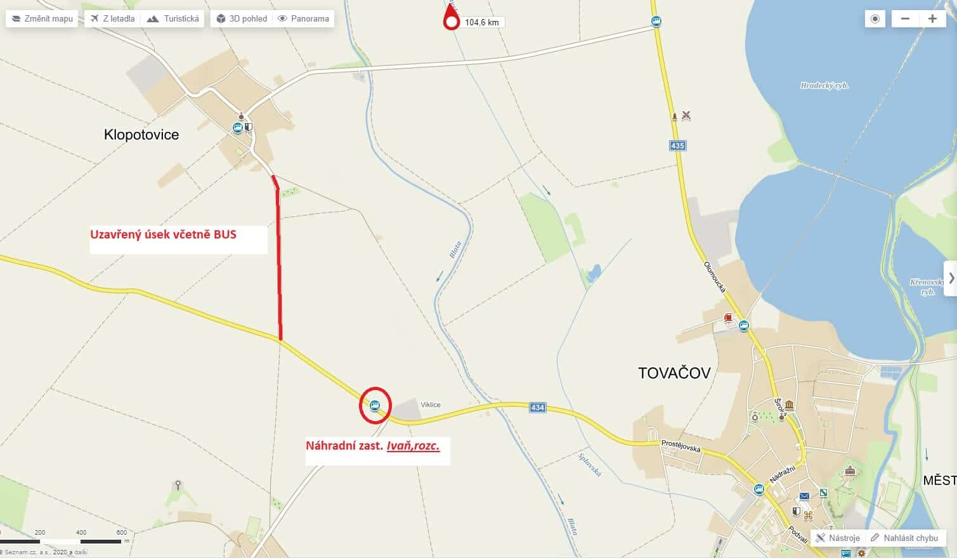Center map on my location
Viewport: 957px width, 560px height.
[x=875, y=18]
